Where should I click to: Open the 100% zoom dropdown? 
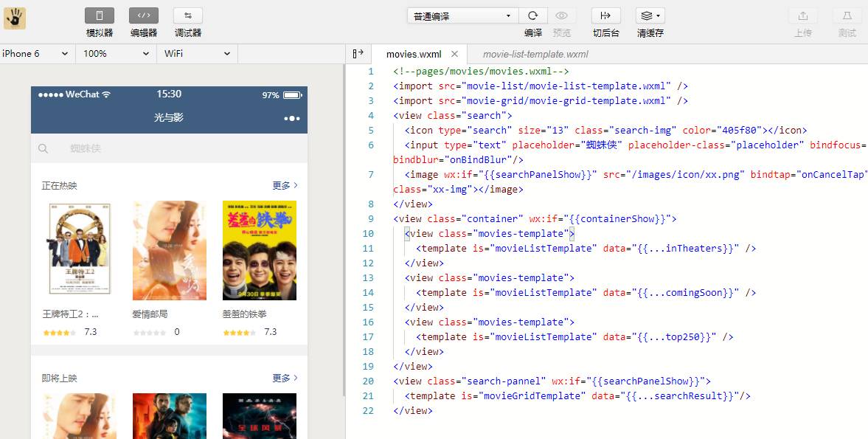[x=117, y=54]
